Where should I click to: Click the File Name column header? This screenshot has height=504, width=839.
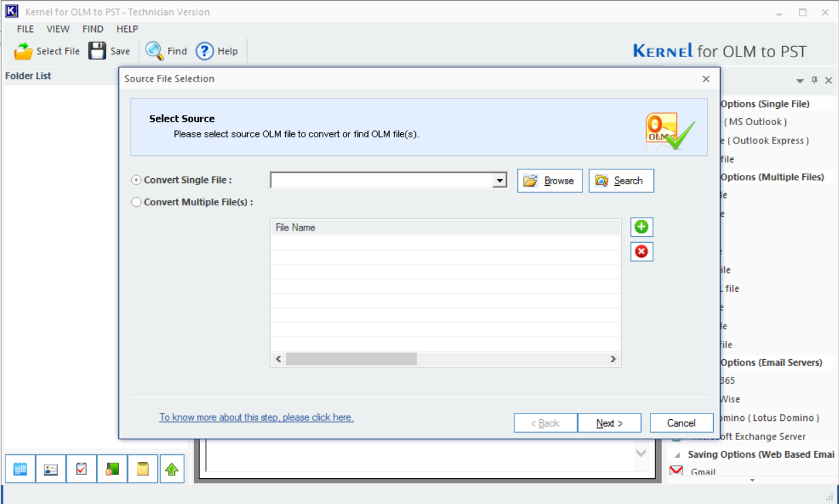(x=446, y=227)
